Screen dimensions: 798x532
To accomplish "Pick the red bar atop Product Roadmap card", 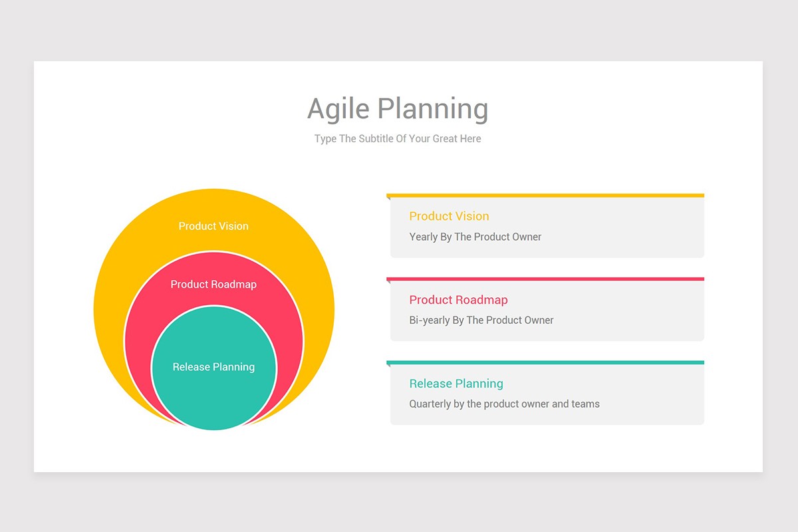I will point(545,279).
